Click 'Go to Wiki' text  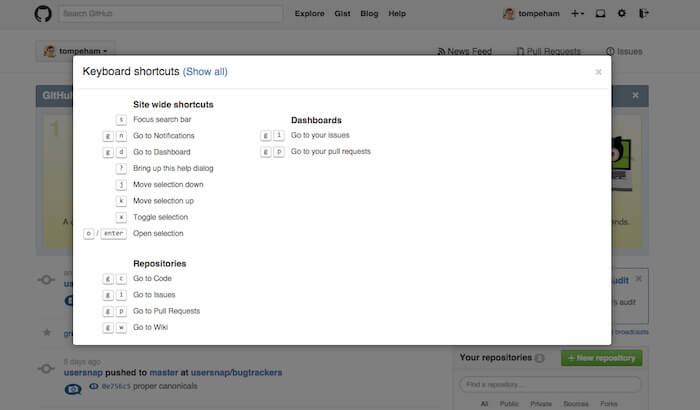click(150, 327)
